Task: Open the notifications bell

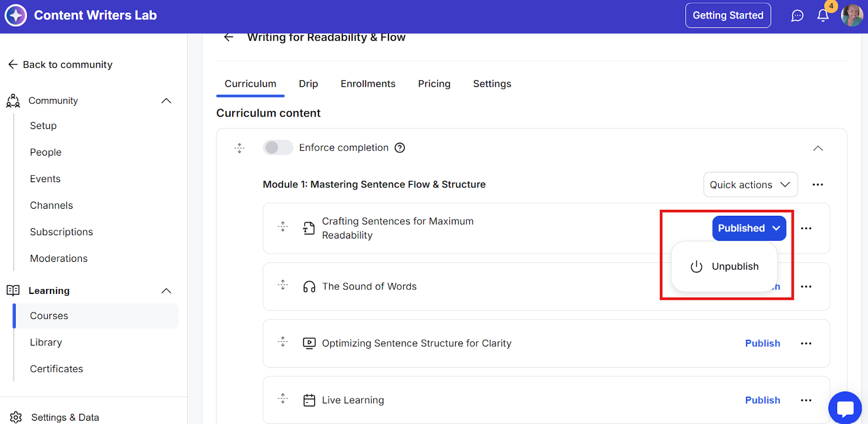Action: point(822,16)
